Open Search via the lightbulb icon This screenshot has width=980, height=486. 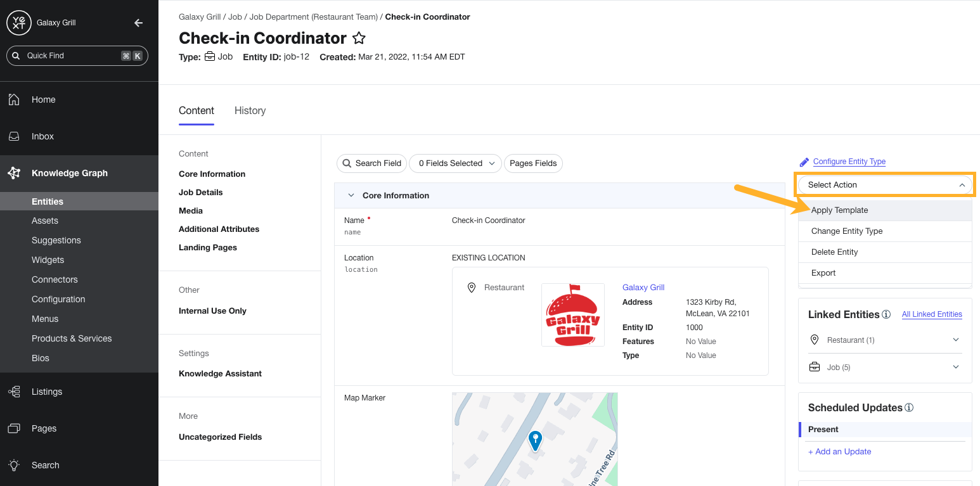14,465
